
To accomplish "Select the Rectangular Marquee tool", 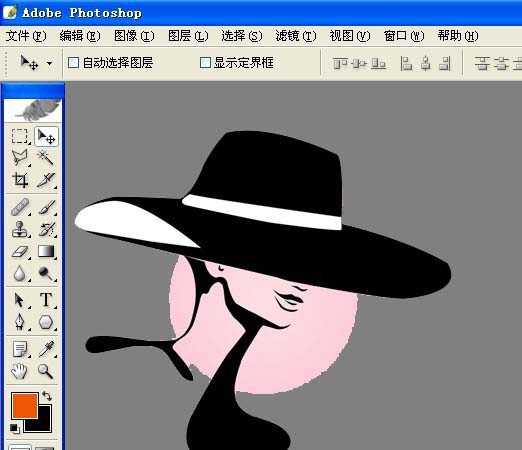I will coord(19,136).
